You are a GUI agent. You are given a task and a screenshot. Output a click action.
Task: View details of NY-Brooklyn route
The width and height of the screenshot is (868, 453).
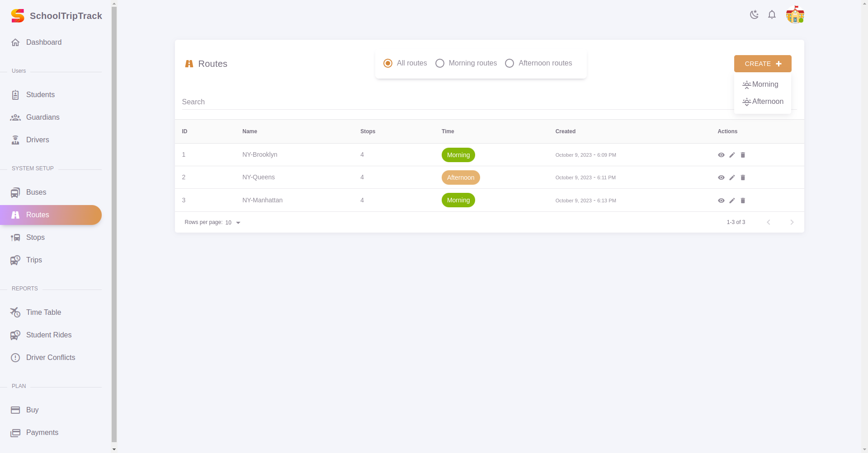(x=721, y=155)
